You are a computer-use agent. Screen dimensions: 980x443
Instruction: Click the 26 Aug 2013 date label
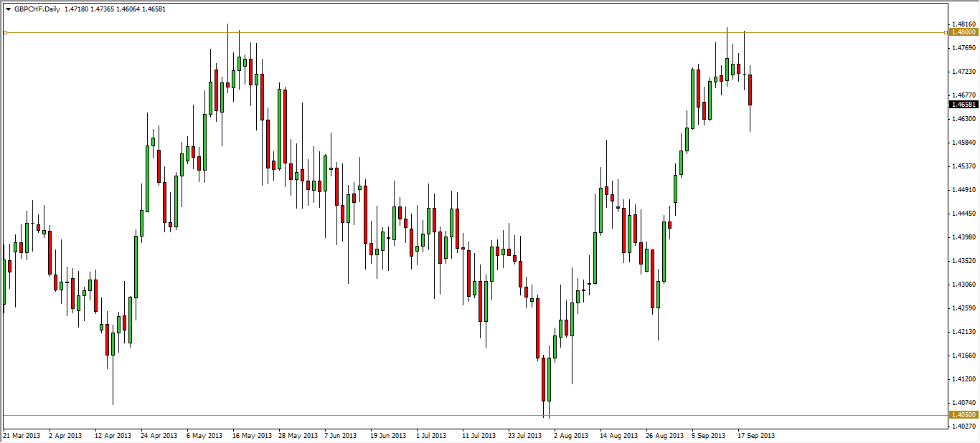(665, 435)
